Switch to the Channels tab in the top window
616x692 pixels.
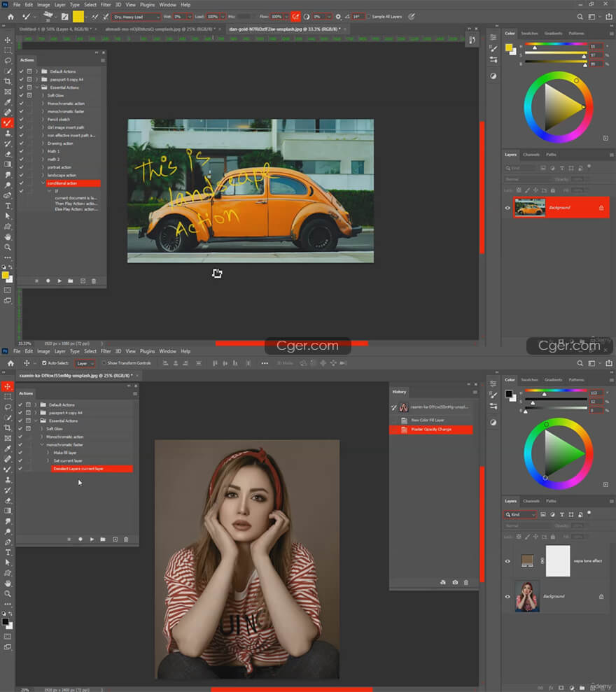(x=531, y=155)
